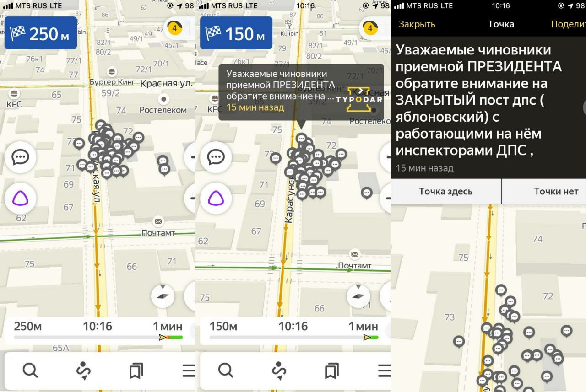Activate Alice voice assistant on the 150 м screen
Viewport: 586px width, 392px height.
click(x=216, y=199)
